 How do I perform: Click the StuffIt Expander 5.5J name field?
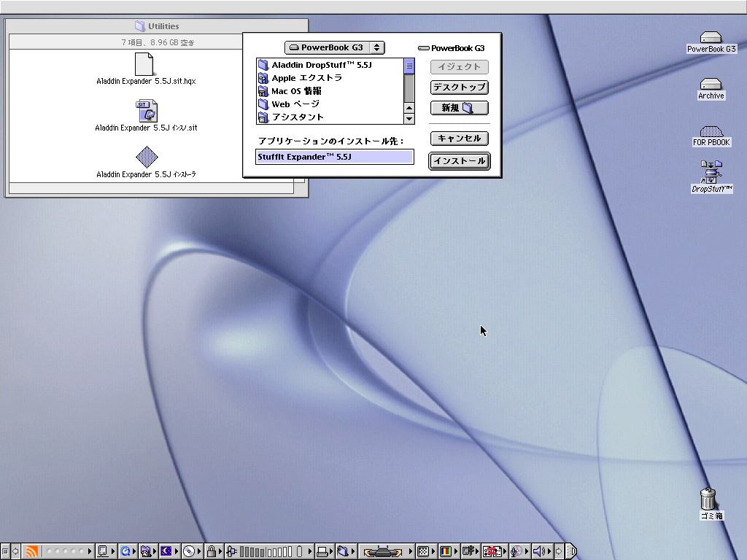[x=334, y=157]
